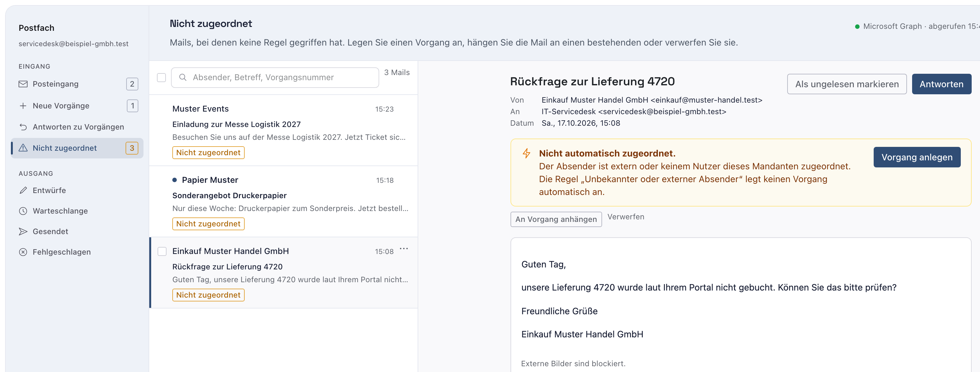Open the Gesendet folder
Screen dimensions: 980x372
click(77, 231)
